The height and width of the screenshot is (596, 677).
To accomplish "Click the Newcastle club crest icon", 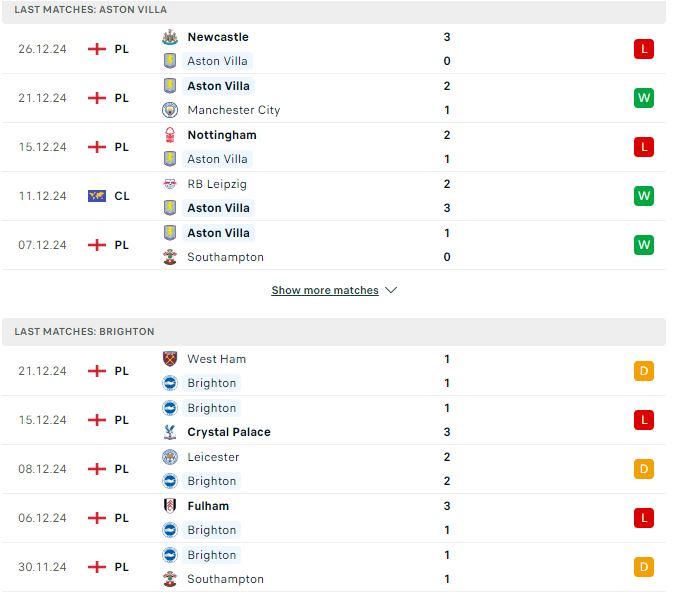I will coord(170,37).
